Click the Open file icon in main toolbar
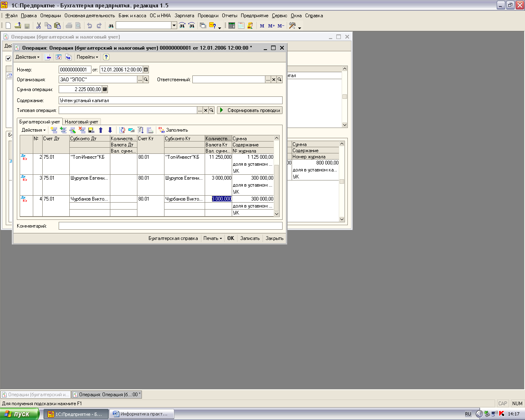 [x=18, y=25]
